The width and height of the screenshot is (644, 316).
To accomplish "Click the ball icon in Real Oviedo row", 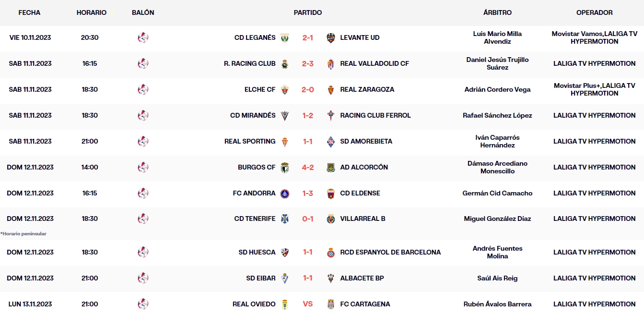I will pos(143,304).
